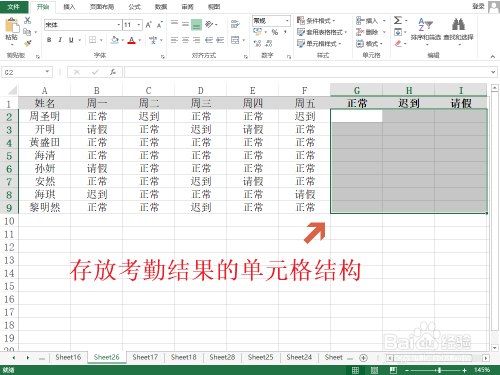Click the Decrease Decimal icon
500x375 pixels.
click(x=269, y=43)
